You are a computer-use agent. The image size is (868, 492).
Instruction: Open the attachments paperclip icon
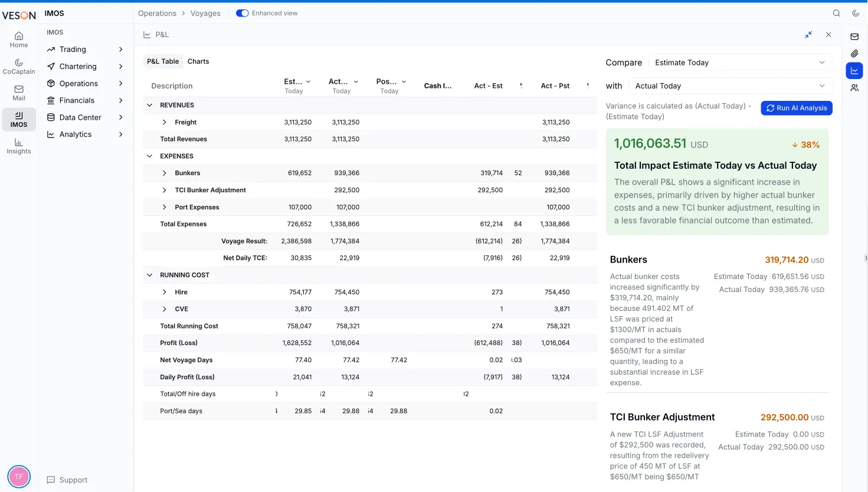(x=854, y=54)
